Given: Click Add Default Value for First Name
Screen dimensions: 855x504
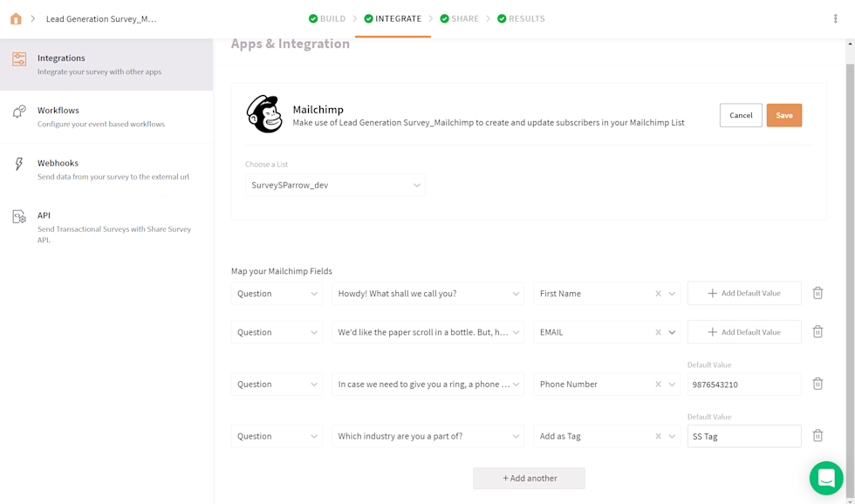Looking at the screenshot, I should pos(743,293).
